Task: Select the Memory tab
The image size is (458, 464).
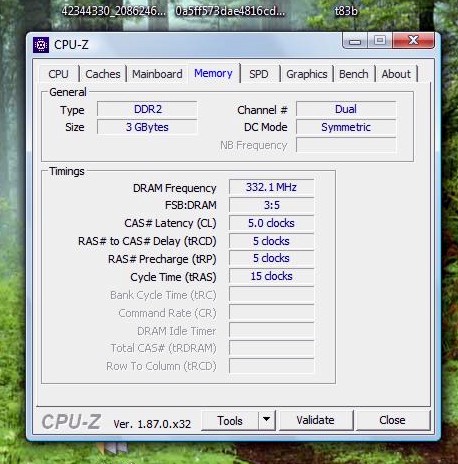Action: click(x=213, y=73)
